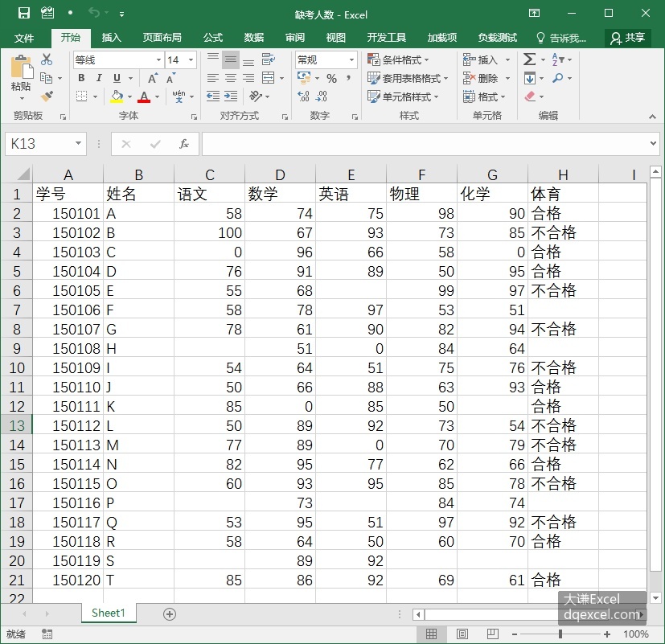Switch to 插入 Insert tab
Screen dimensions: 665x644
(x=112, y=38)
